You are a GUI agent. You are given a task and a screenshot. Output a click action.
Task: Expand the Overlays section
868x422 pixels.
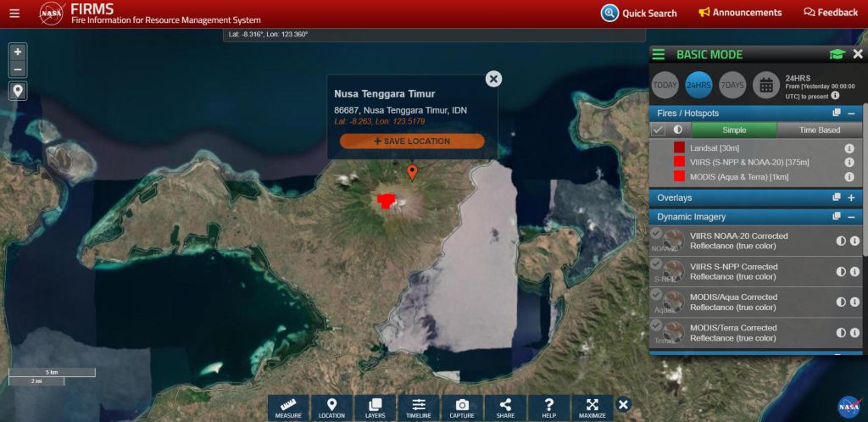click(x=851, y=197)
